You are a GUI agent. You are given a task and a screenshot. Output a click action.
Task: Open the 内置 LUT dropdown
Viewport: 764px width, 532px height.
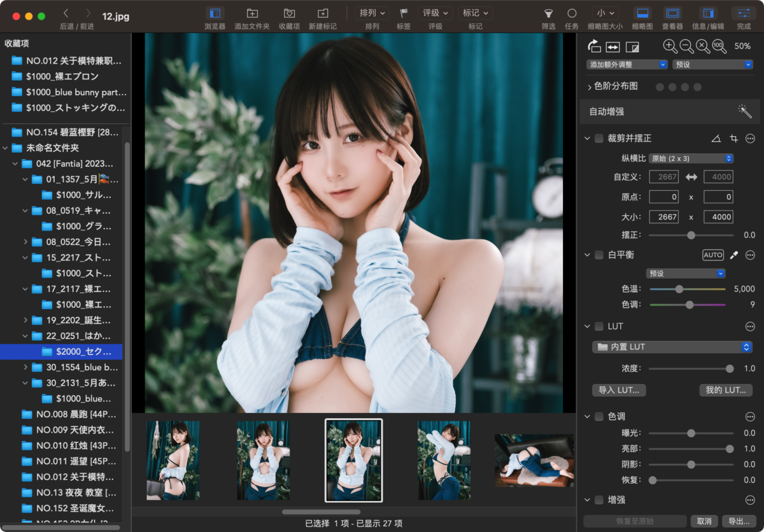pyautogui.click(x=672, y=347)
